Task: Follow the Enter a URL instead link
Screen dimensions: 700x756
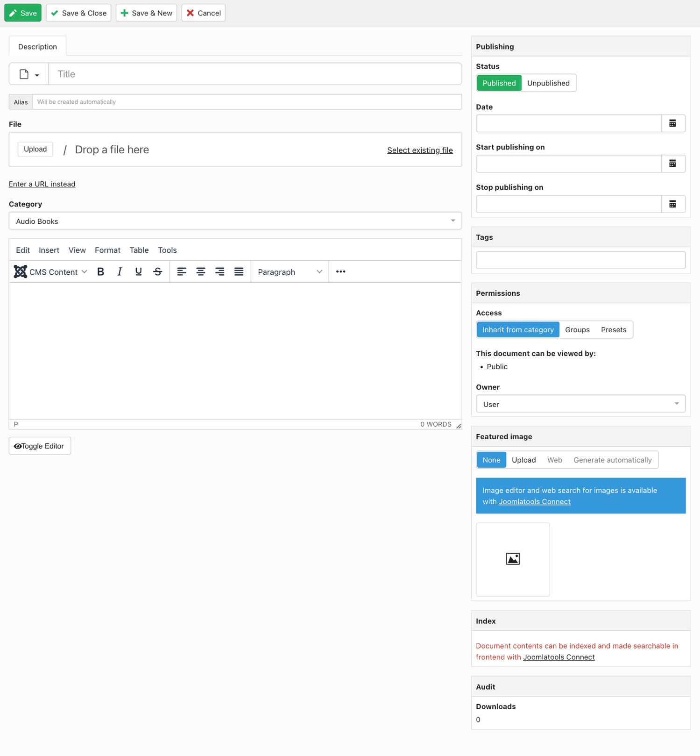Action: (42, 184)
